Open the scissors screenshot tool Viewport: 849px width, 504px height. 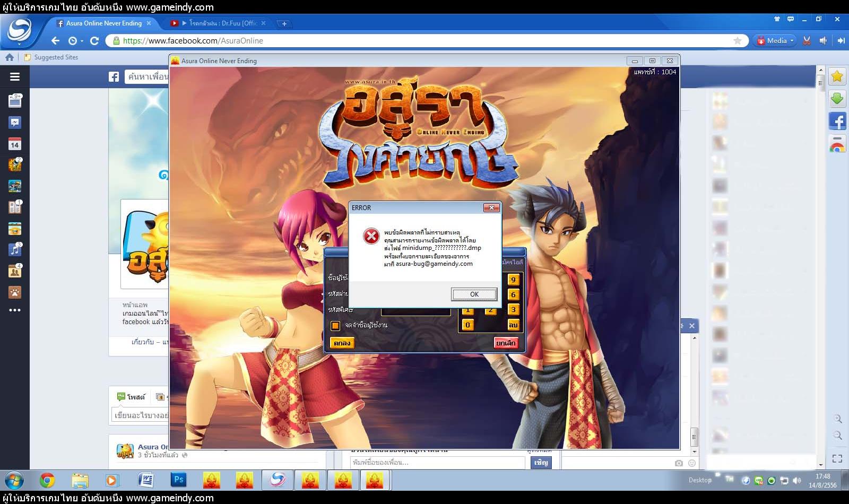[x=807, y=41]
